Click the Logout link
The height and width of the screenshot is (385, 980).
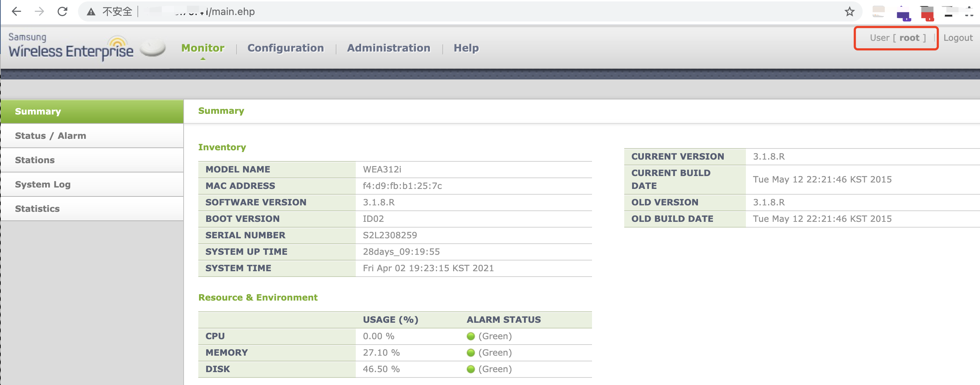pyautogui.click(x=958, y=38)
